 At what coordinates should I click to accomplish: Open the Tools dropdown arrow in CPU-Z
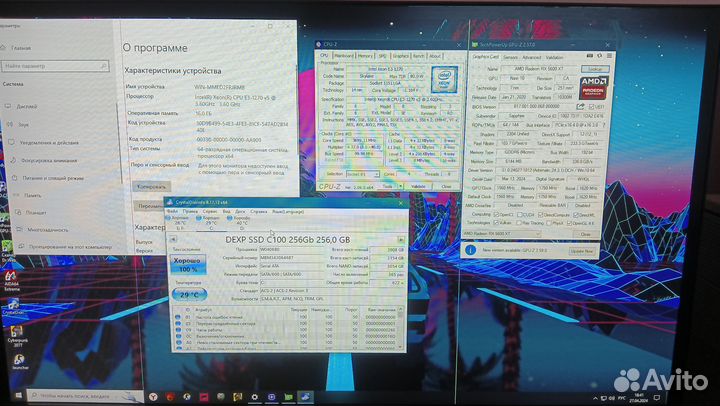coord(400,186)
